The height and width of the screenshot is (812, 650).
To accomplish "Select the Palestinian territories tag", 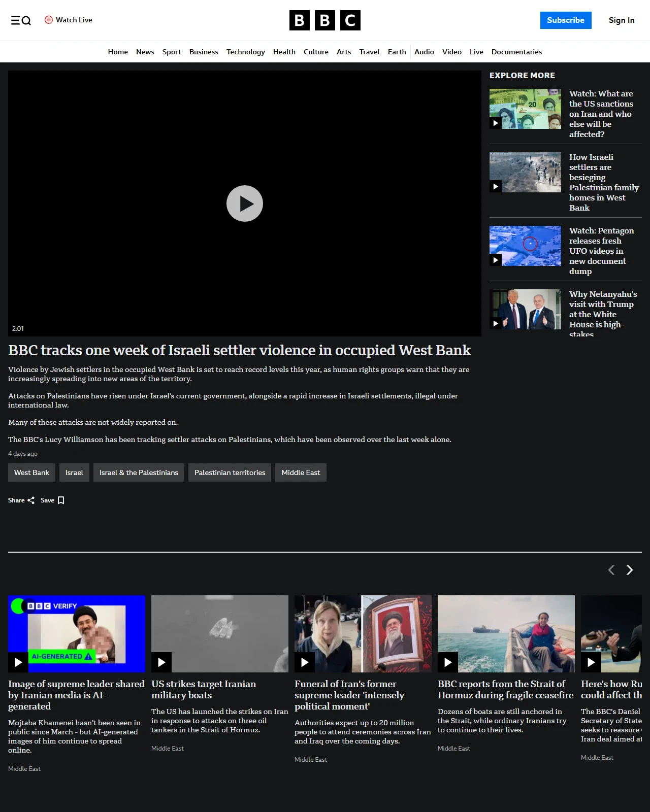I will click(230, 472).
